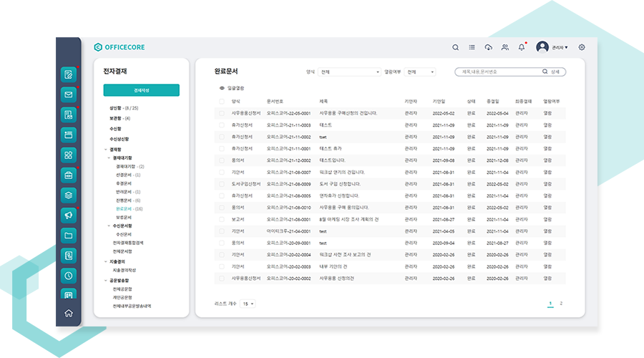Click the 결재작성 button
Image resolution: width=644 pixels, height=358 pixels.
coord(141,90)
